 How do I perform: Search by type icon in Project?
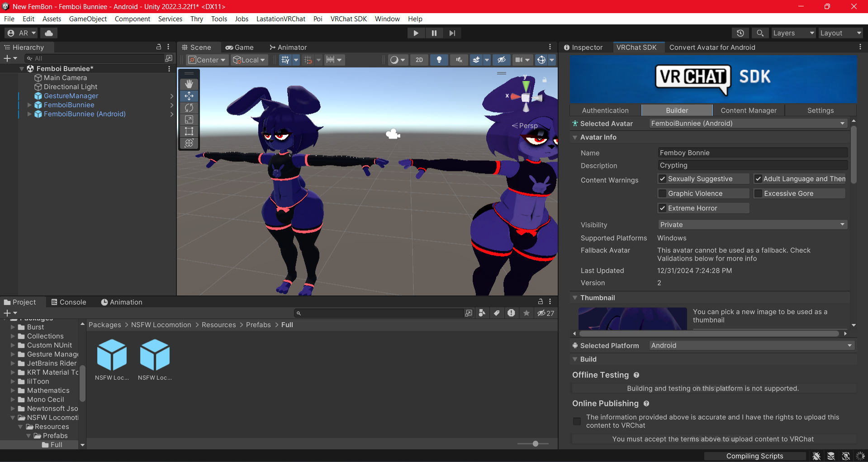coord(482,313)
